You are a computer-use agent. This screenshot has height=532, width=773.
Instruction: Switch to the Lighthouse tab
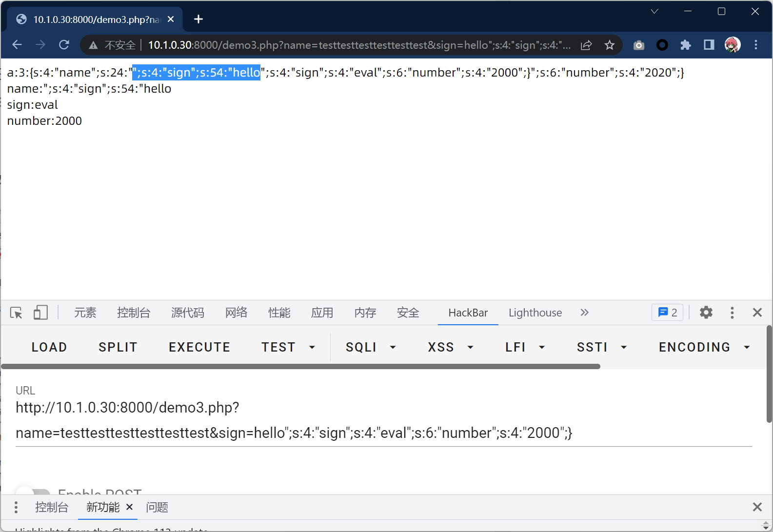pos(535,313)
